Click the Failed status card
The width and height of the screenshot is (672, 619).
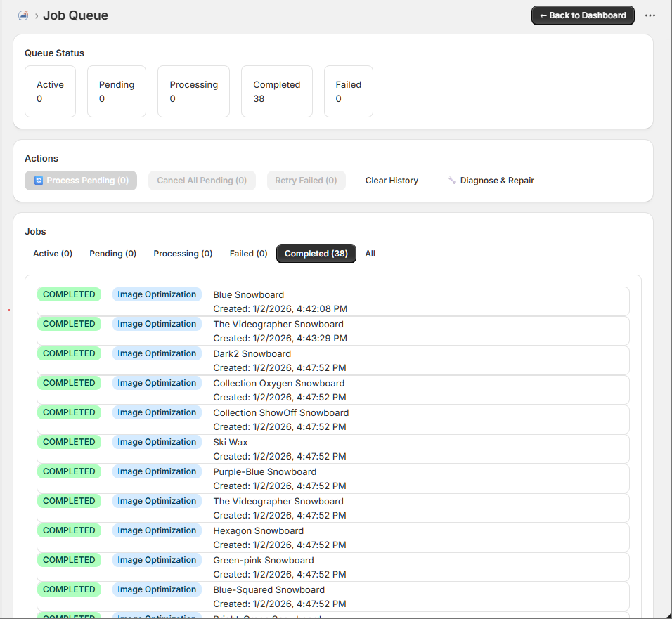point(349,91)
